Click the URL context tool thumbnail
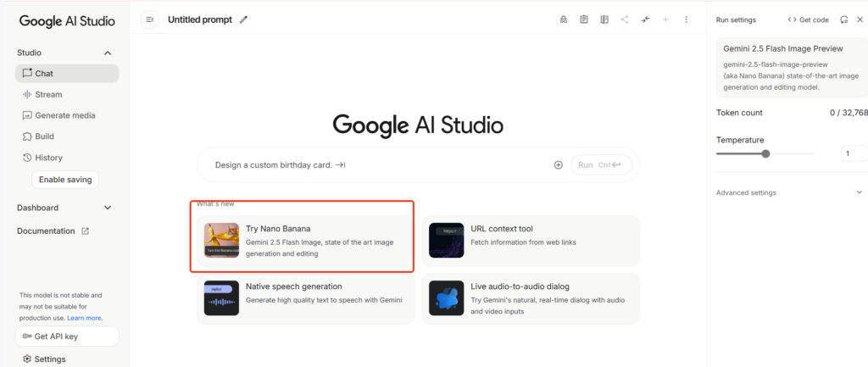868x367 pixels. (446, 240)
